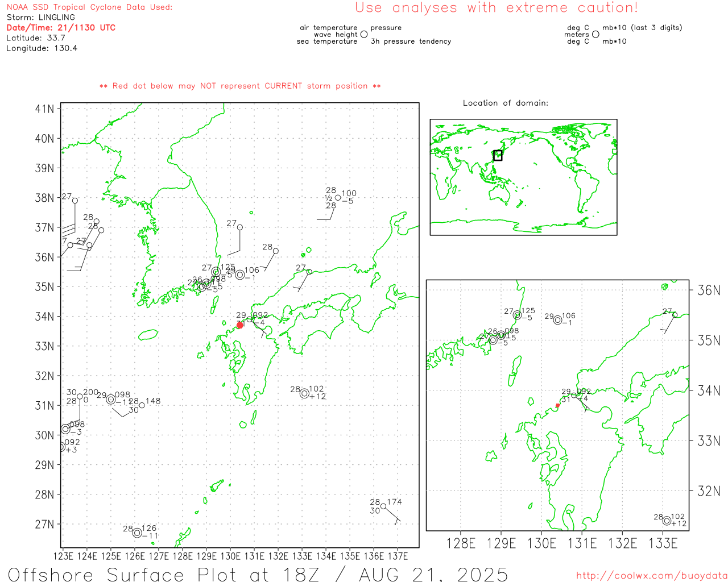Click the 128E label on inset map
The width and height of the screenshot is (728, 582).
[x=461, y=543]
